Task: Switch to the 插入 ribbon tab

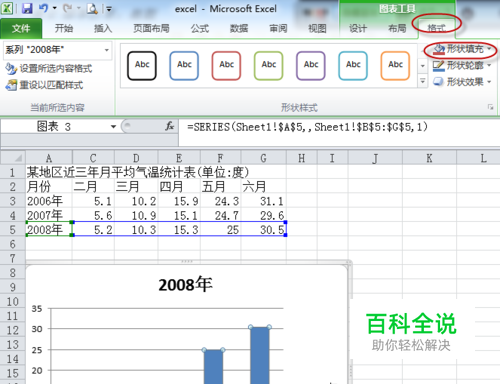Action: pyautogui.click(x=103, y=28)
